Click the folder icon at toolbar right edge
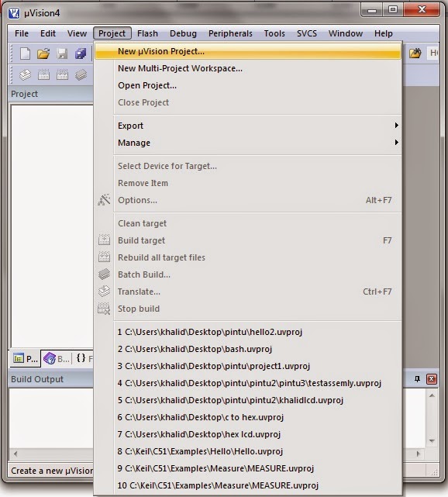This screenshot has height=497, width=448. point(415,53)
